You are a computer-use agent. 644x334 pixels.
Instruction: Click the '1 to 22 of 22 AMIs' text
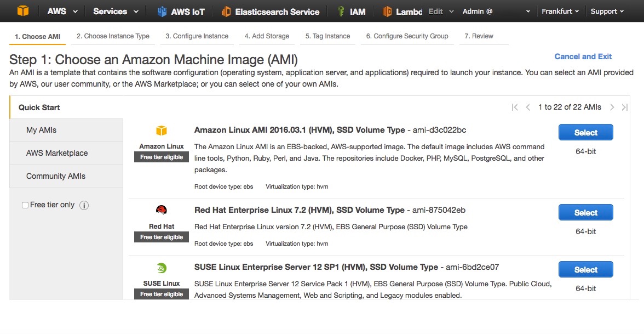[570, 107]
